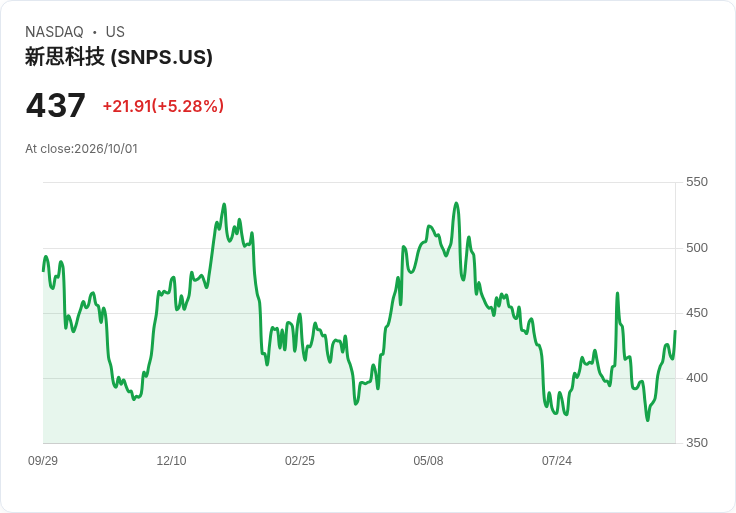This screenshot has height=513, width=736.
Task: Click the 05/08 date axis label
Action: [428, 461]
